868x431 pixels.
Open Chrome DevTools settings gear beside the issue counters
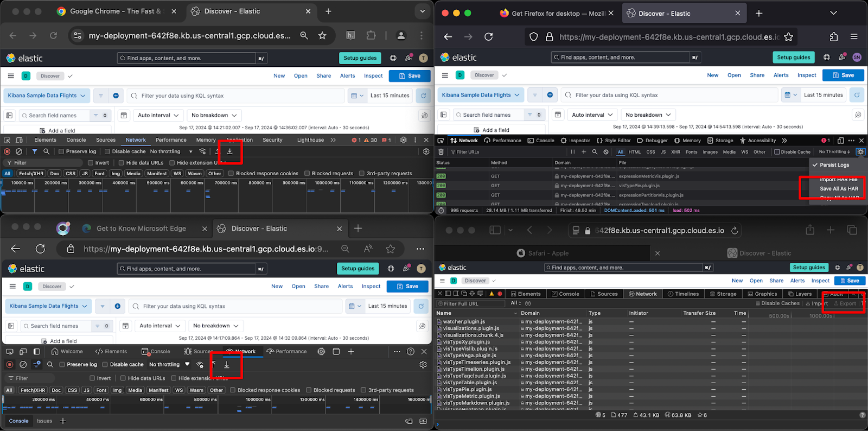coord(403,140)
